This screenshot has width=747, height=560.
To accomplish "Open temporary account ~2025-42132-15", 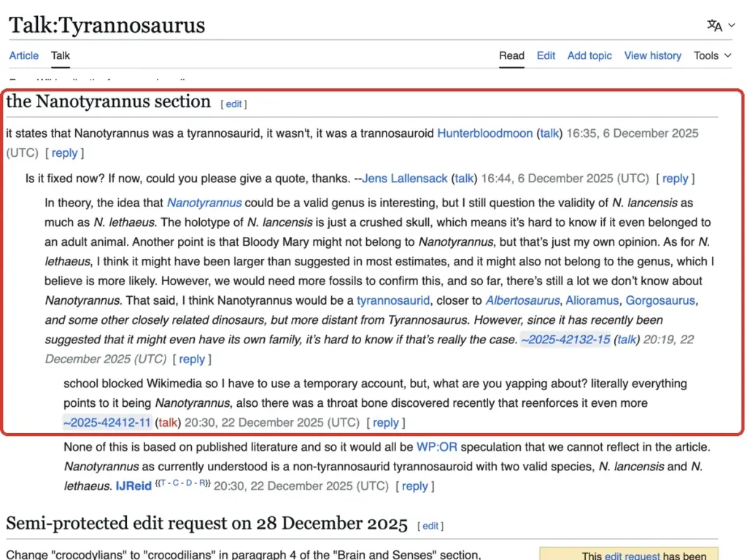I will [x=565, y=340].
